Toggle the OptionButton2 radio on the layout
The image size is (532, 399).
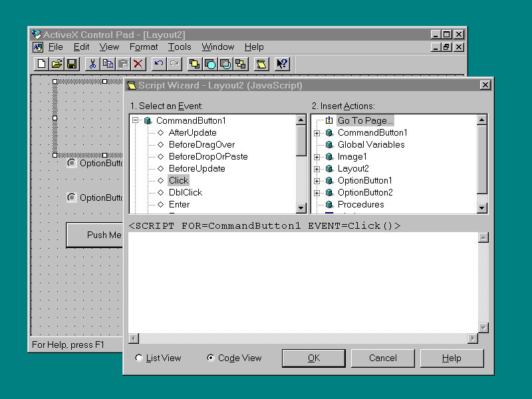coord(72,198)
